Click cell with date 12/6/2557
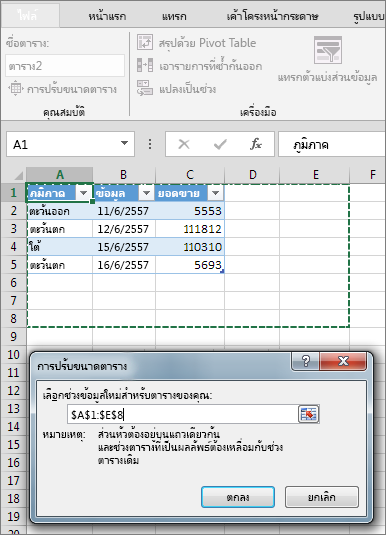386x535 pixels. tap(124, 229)
